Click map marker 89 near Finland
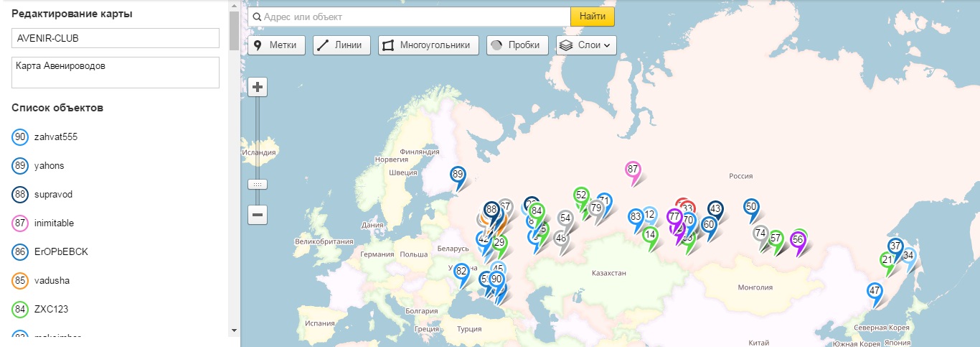 (x=458, y=174)
